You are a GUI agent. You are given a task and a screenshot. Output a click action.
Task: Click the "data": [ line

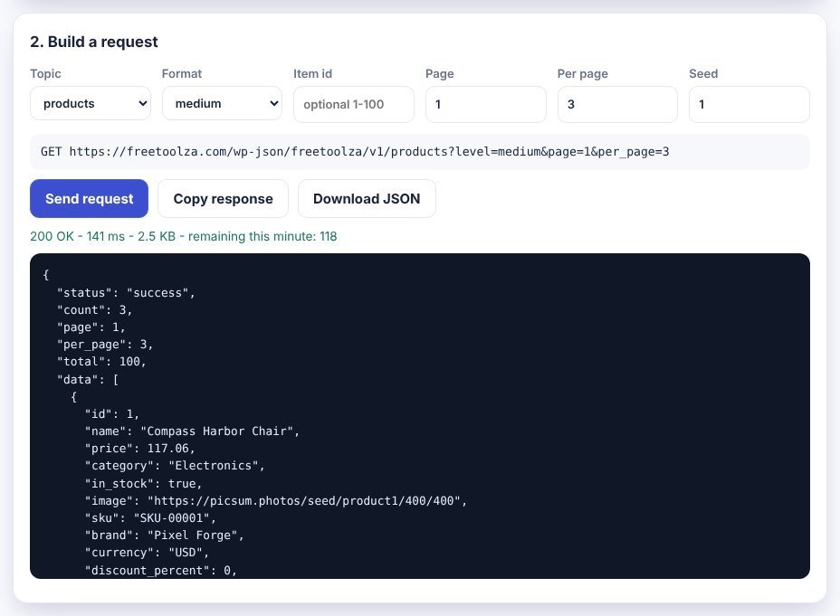click(88, 379)
